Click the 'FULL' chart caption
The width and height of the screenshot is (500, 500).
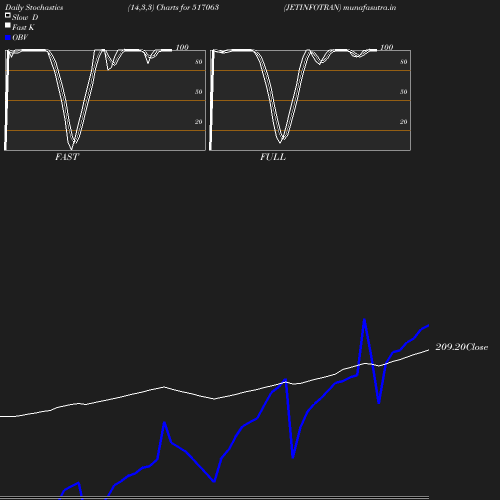tap(273, 157)
